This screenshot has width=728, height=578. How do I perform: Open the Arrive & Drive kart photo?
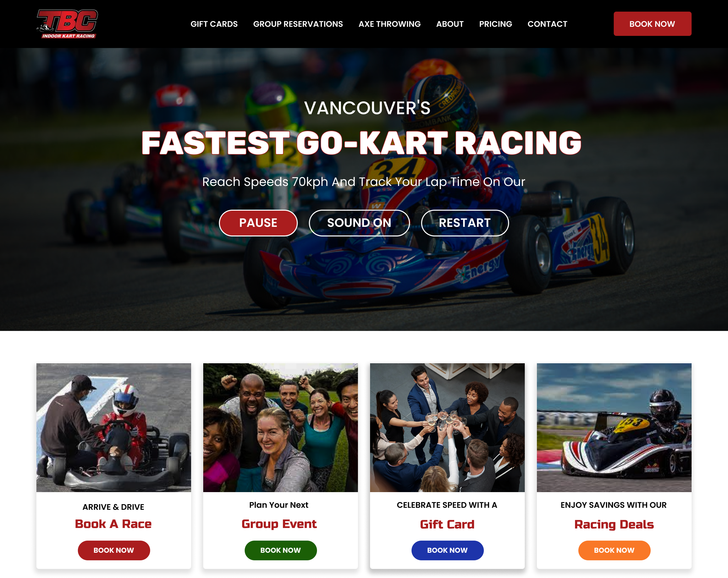(x=113, y=427)
